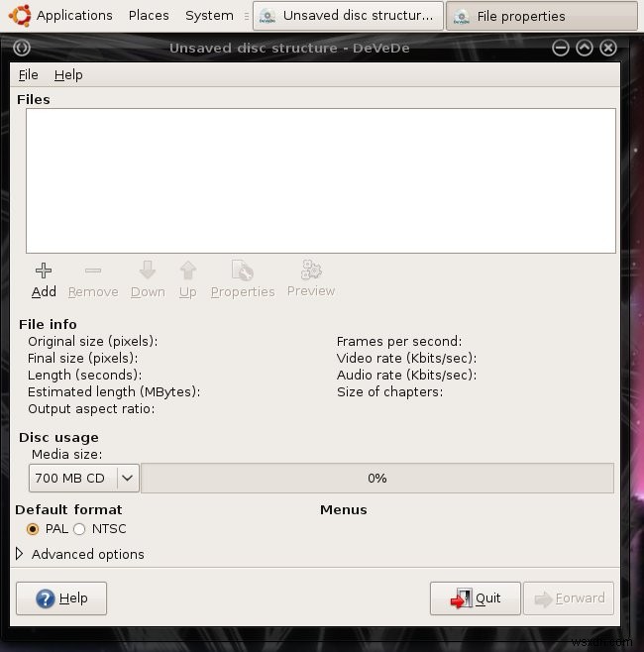Open file Properties icon
Screen dimensions: 644x652
coord(243,271)
